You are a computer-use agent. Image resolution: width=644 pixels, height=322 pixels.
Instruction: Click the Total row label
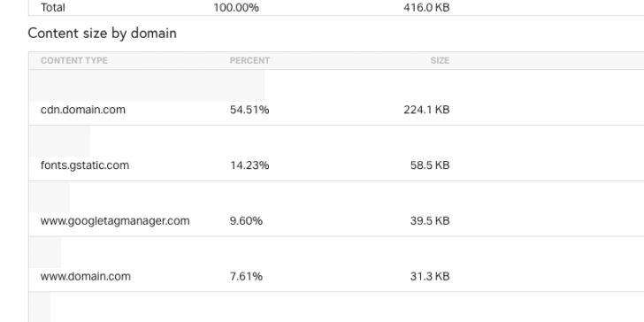click(x=52, y=7)
